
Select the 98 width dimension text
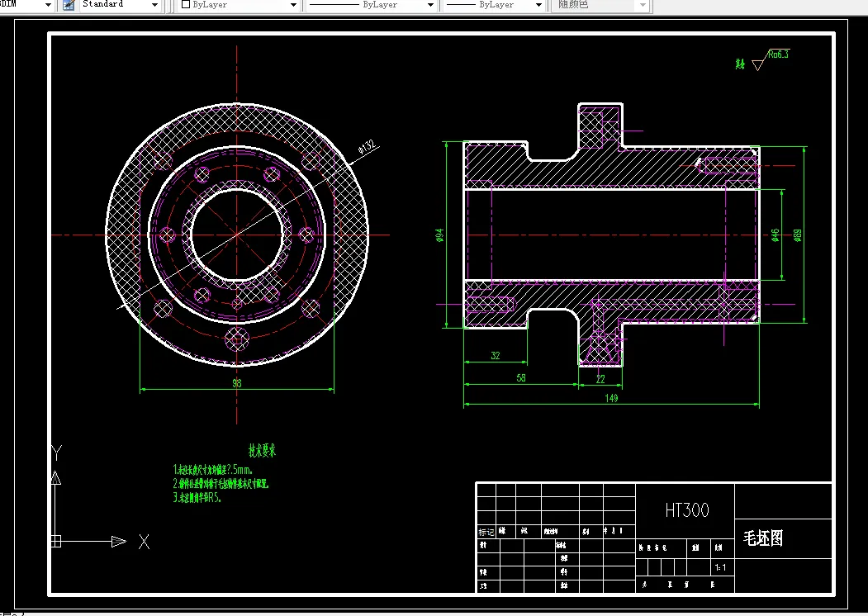point(236,383)
